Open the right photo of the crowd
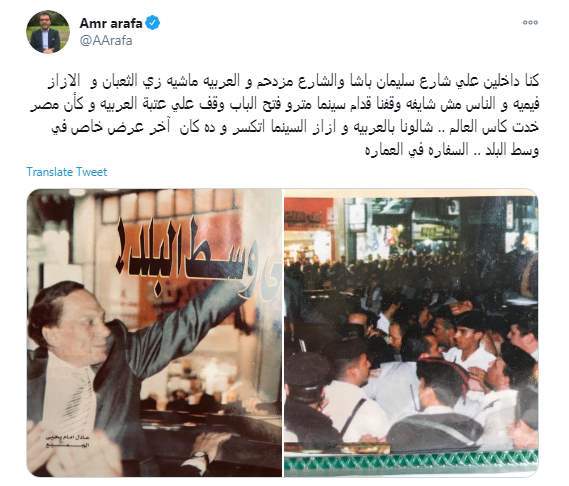The width and height of the screenshot is (569, 486). (x=411, y=332)
